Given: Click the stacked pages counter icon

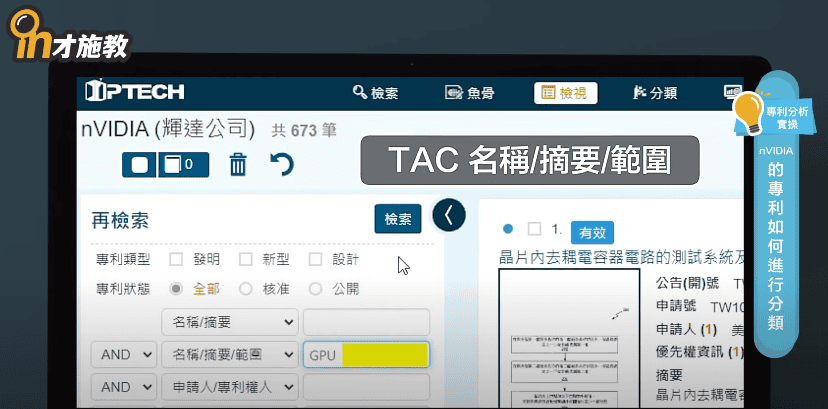Looking at the screenshot, I should [181, 164].
